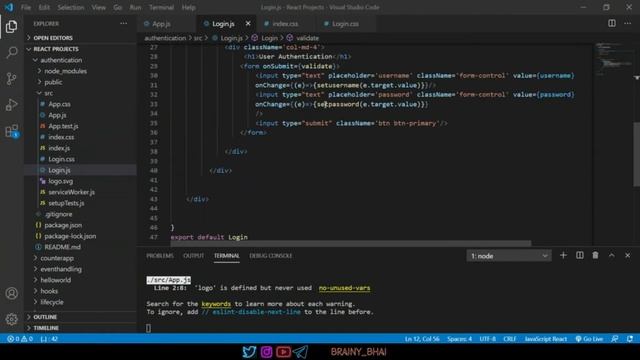The image size is (640, 360).
Task: Close the Login.js editor tab
Action: (x=248, y=24)
